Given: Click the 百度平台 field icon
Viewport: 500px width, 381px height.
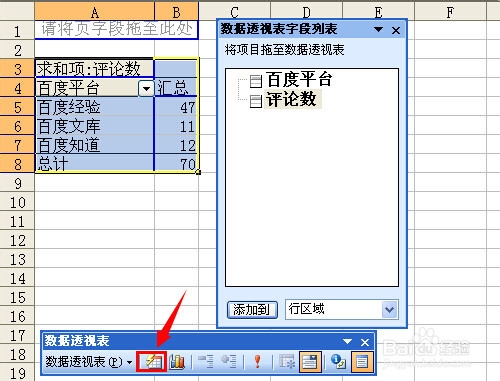Looking at the screenshot, I should click(x=256, y=81).
